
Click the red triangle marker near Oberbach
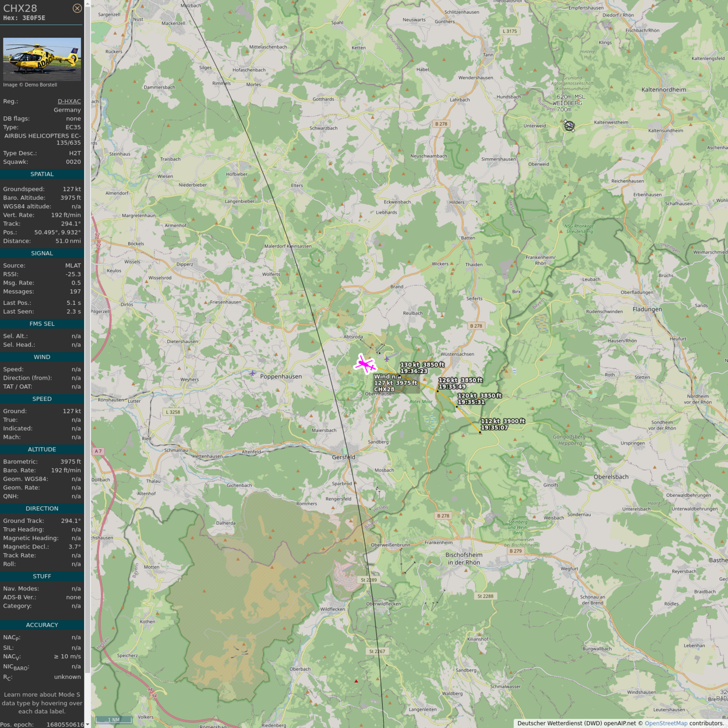356,681
